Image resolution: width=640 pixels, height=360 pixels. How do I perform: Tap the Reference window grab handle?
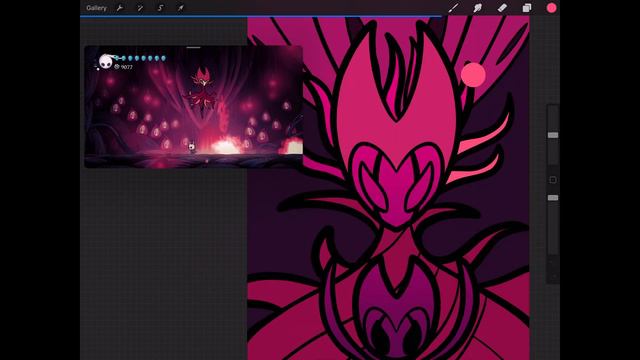[x=193, y=47]
